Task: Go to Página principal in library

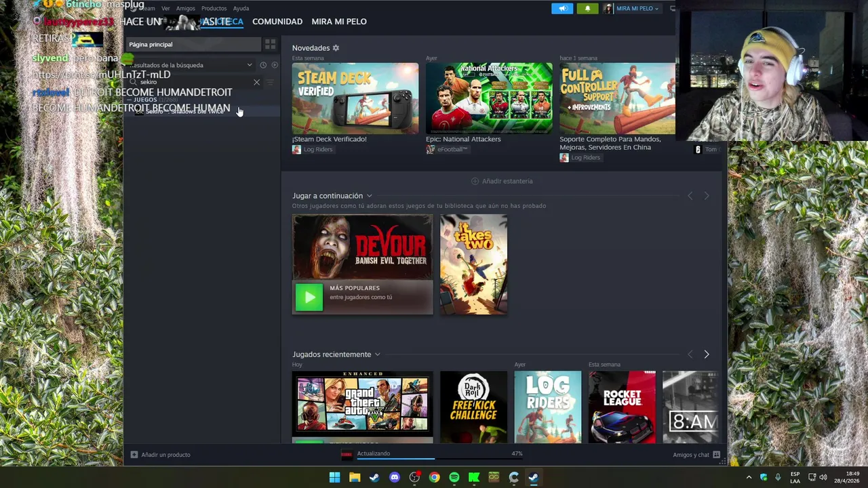Action: point(193,44)
